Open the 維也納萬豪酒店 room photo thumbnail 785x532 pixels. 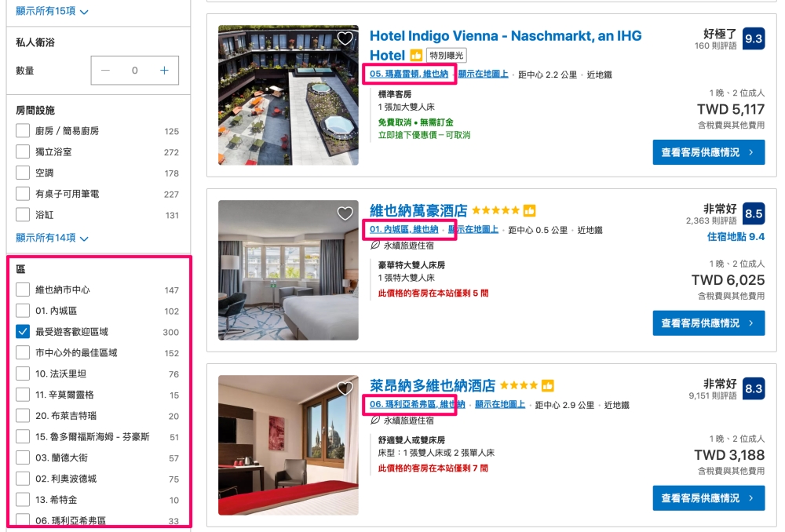click(x=288, y=270)
